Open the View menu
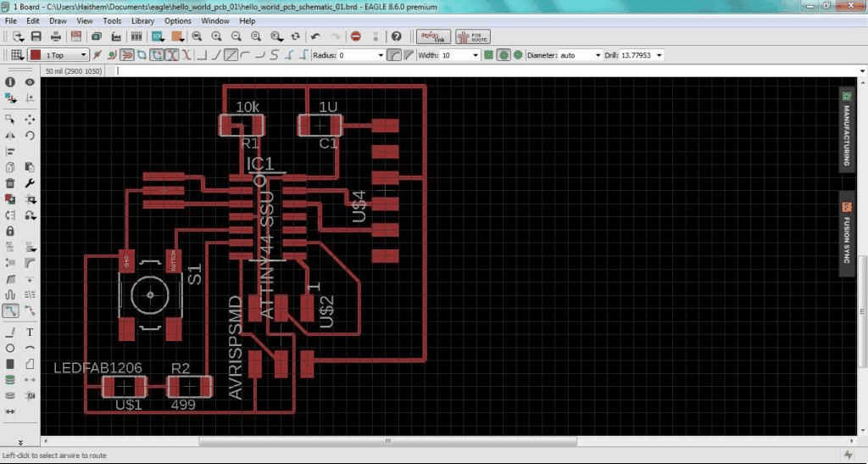The image size is (868, 464). 84,20
